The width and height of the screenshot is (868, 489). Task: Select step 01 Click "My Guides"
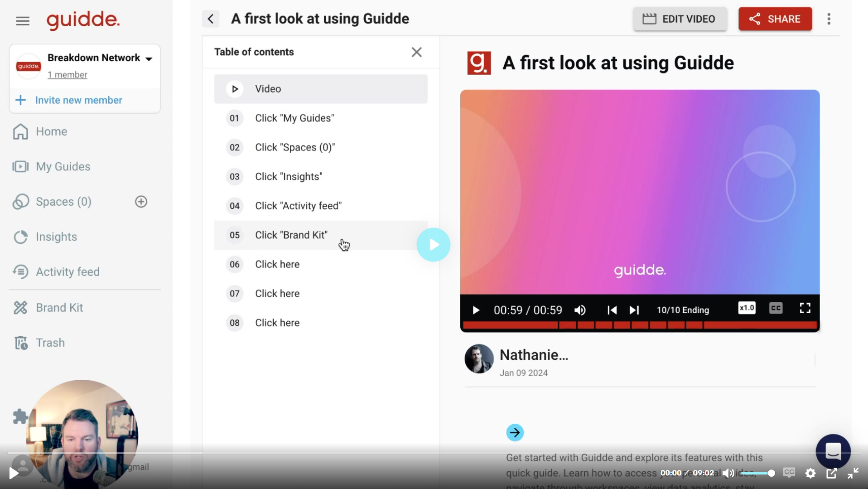pyautogui.click(x=321, y=118)
